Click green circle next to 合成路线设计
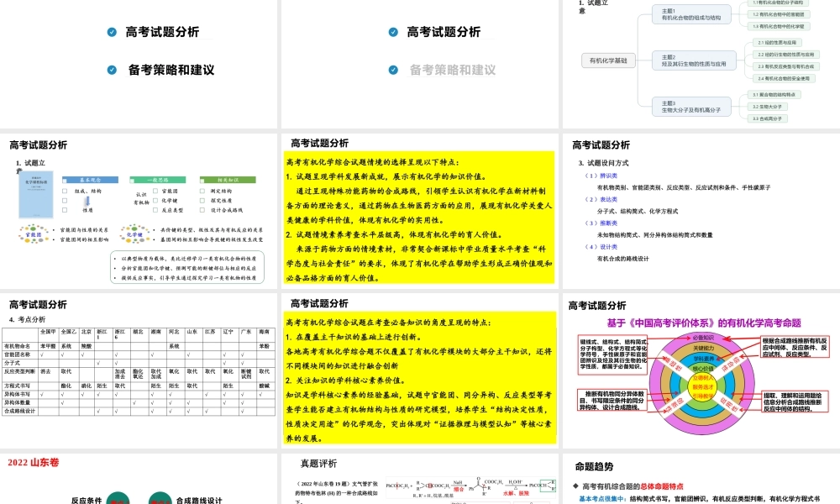This screenshot has height=504, width=840. click(x=160, y=498)
